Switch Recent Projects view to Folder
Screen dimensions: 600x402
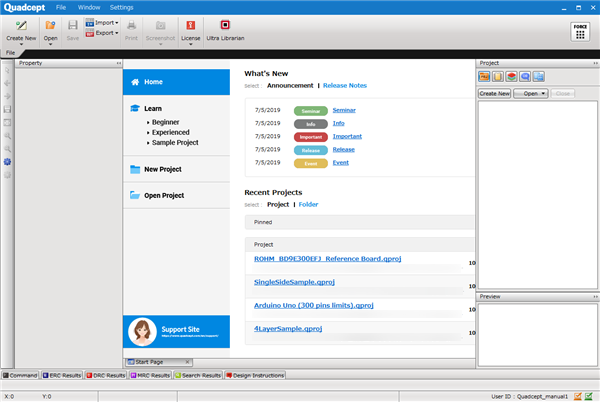click(x=308, y=204)
